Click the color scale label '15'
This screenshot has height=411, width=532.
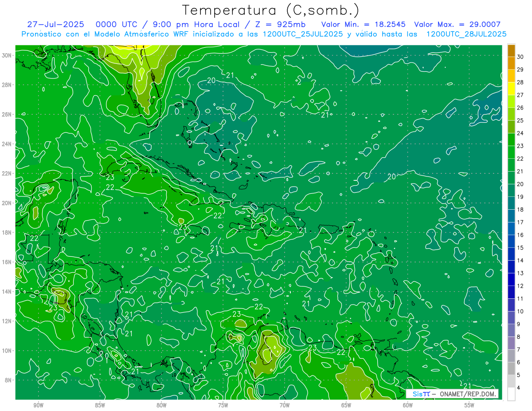520,248
